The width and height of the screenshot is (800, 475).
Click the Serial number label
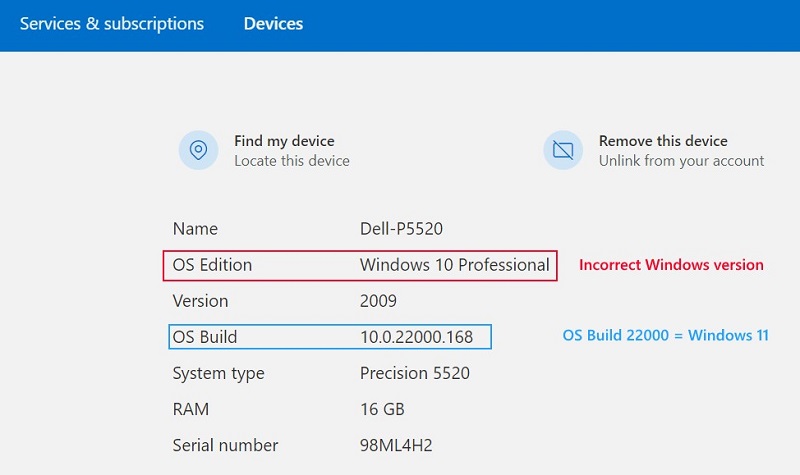225,445
